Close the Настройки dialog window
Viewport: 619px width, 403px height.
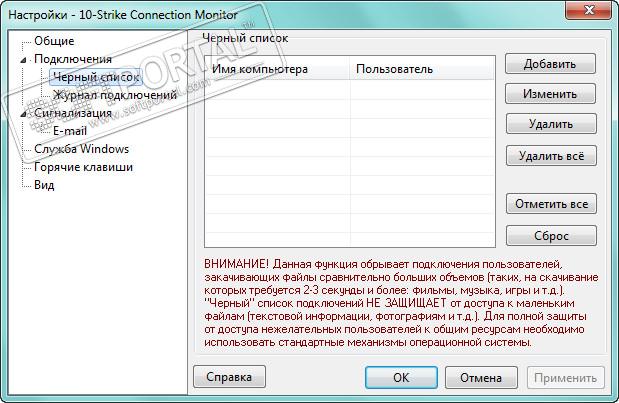[589, 9]
